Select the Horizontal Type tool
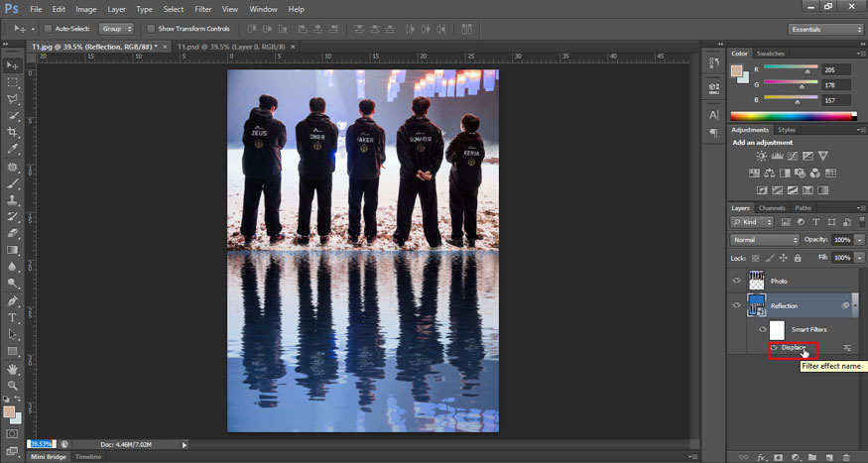868x463 pixels. click(x=13, y=317)
